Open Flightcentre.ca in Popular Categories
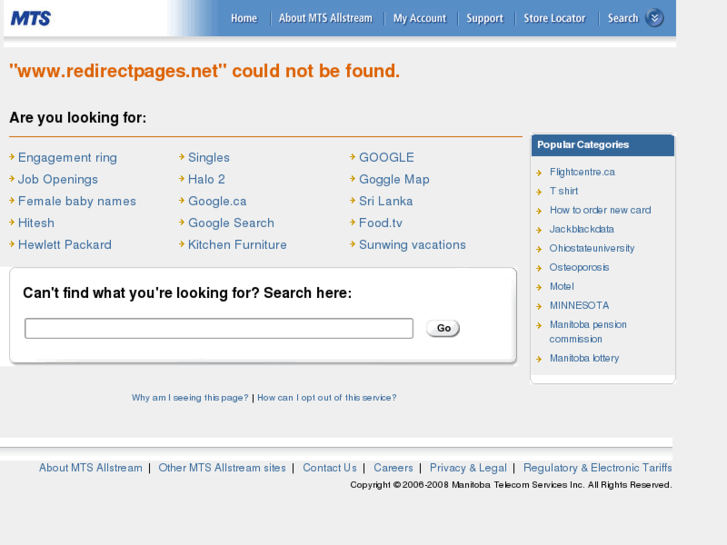 tap(582, 172)
